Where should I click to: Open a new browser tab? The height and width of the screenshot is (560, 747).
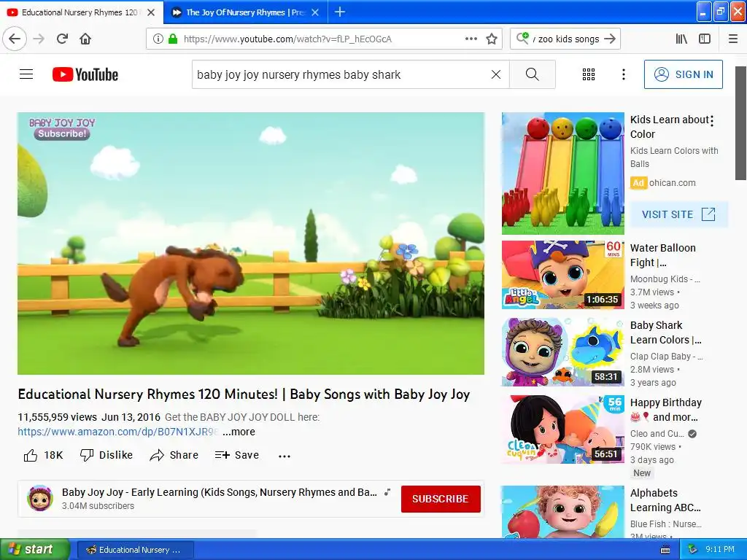[340, 12]
